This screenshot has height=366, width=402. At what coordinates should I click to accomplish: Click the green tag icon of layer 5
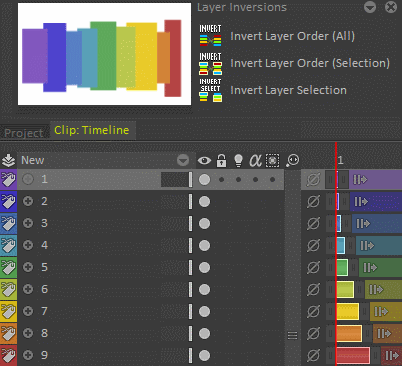(x=8, y=267)
